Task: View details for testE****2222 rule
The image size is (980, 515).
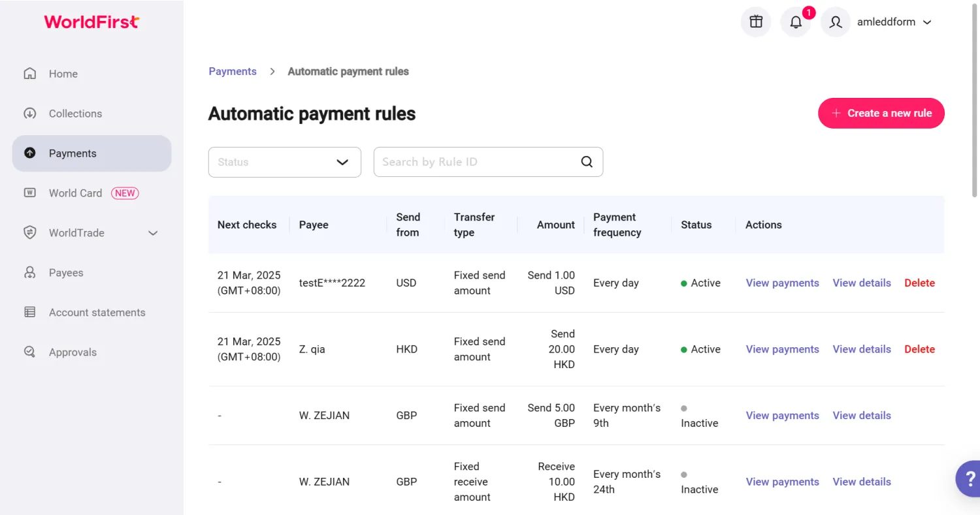Action: 862,283
